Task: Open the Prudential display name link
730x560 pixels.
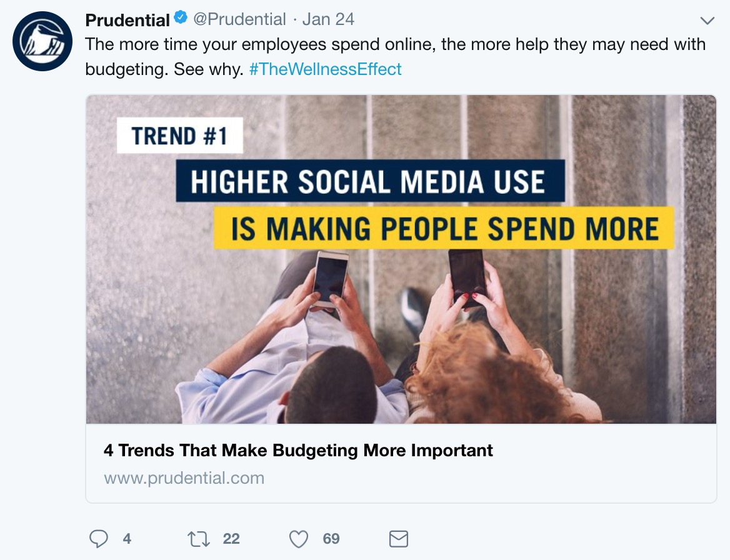Action: coord(127,20)
